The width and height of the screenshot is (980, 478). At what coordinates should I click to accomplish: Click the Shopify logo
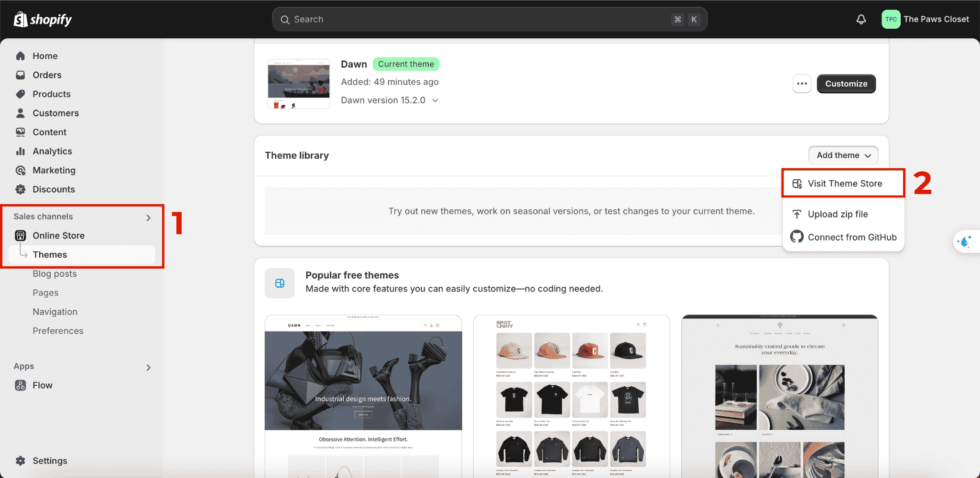pos(43,20)
